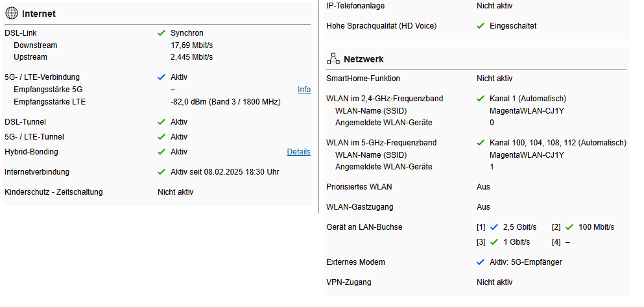Click the green checkmark for Kanal 1 (Automatisch)
Viewport: 644px width, 307px height.
click(x=481, y=99)
